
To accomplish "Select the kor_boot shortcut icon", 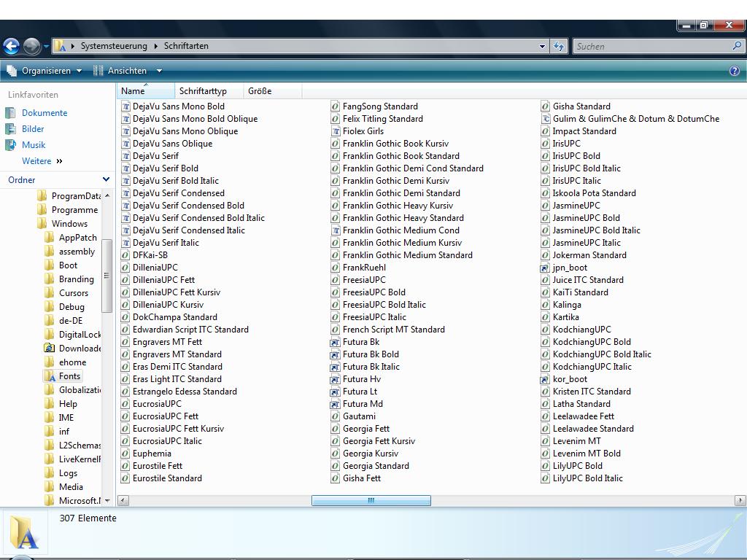I will click(x=545, y=379).
